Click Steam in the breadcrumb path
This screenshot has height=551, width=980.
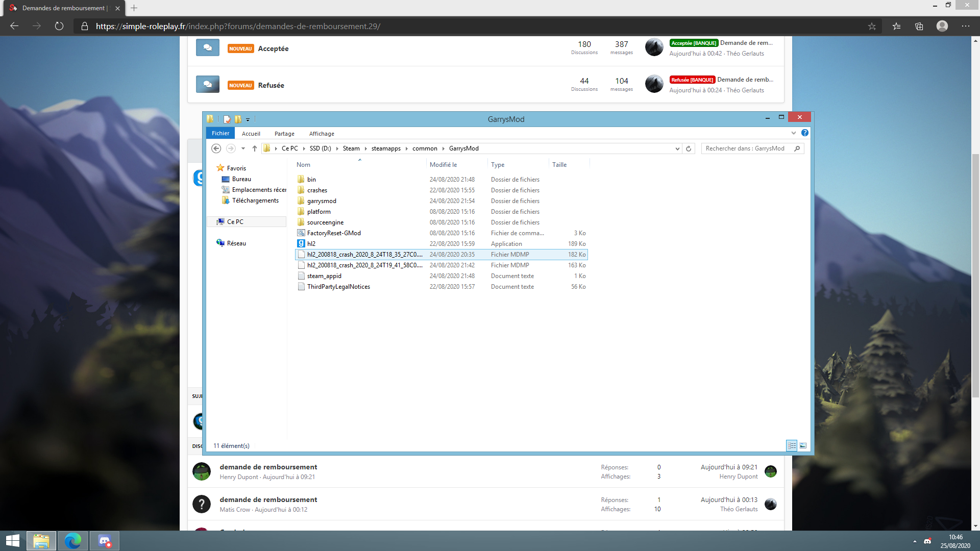(351, 148)
